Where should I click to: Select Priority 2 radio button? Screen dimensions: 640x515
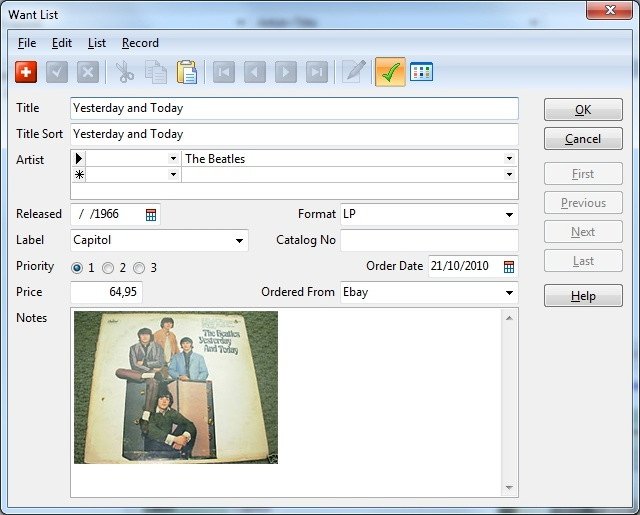pyautogui.click(x=108, y=268)
